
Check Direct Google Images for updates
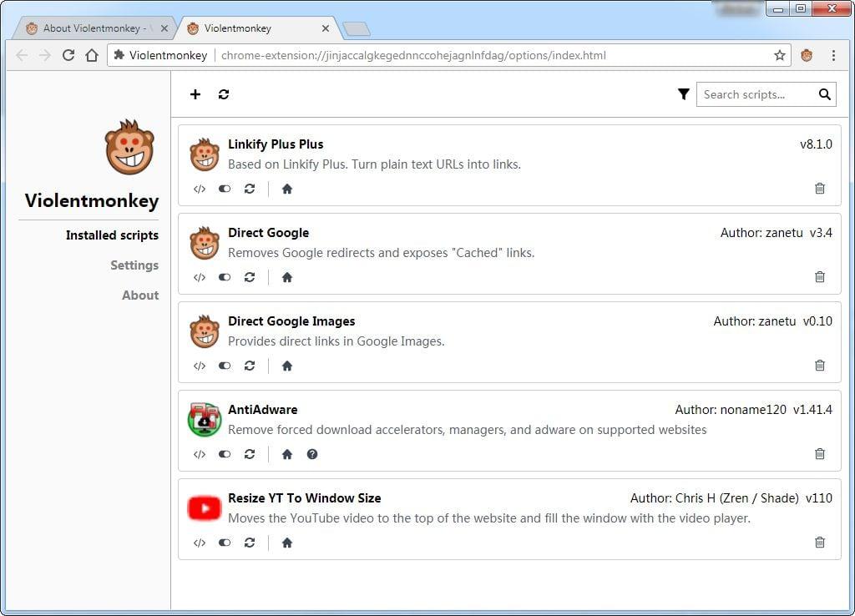coord(250,366)
